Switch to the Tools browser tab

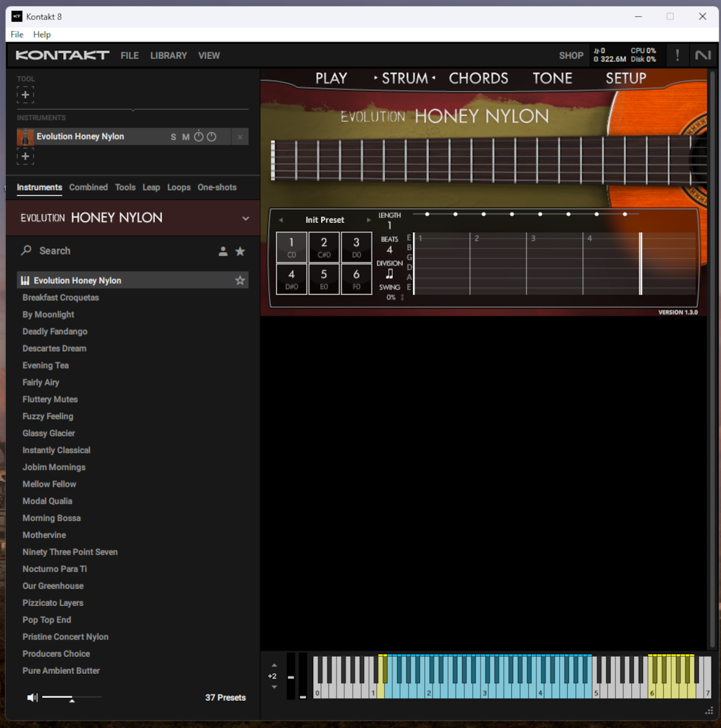(x=126, y=188)
